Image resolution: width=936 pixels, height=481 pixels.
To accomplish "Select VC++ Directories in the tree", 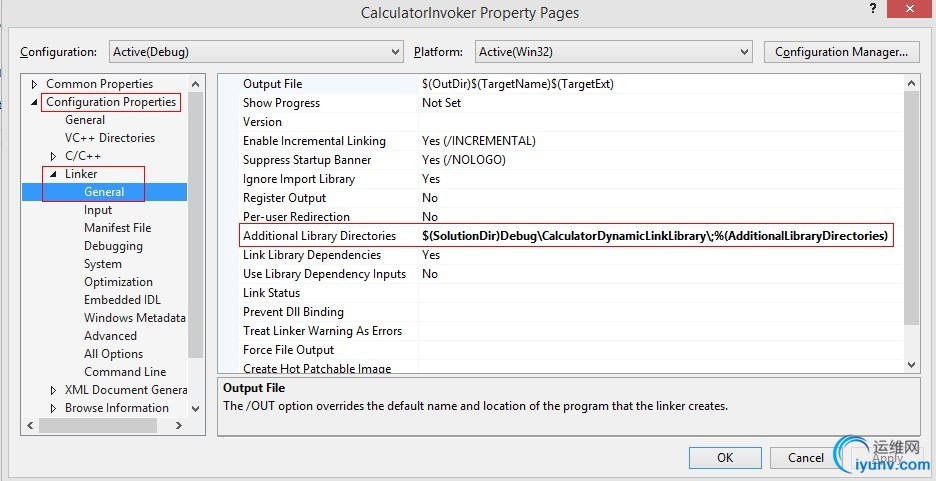I will pos(110,138).
